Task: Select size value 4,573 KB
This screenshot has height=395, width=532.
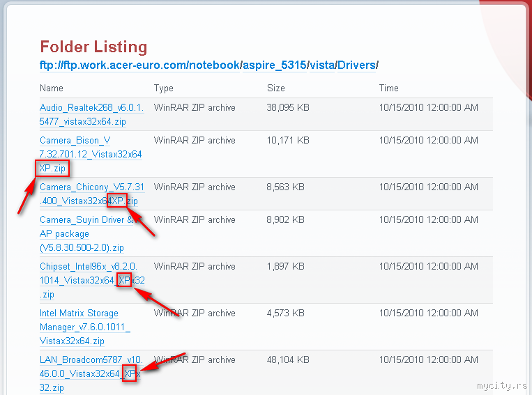Action: pos(285,313)
